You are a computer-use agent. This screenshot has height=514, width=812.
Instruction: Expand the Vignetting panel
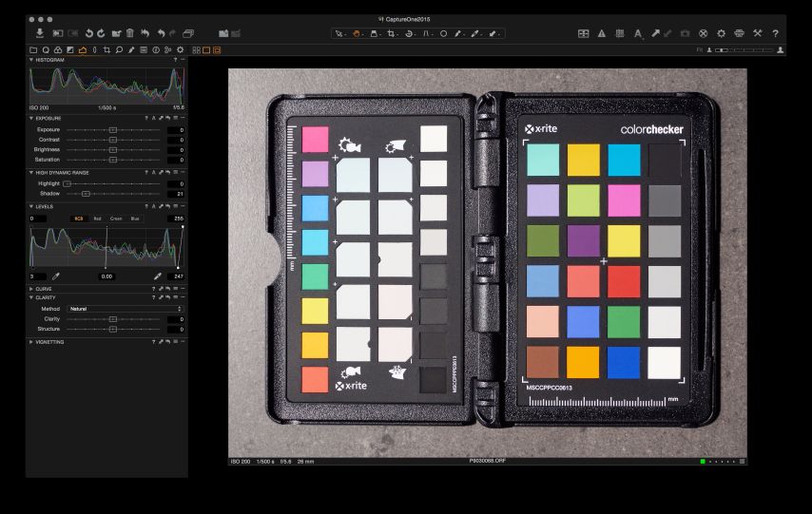pos(31,341)
